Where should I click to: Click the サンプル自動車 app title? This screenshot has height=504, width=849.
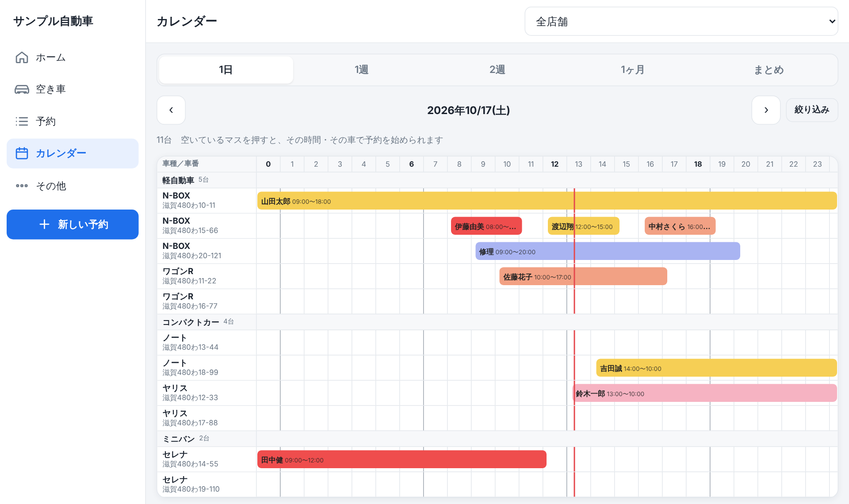53,21
